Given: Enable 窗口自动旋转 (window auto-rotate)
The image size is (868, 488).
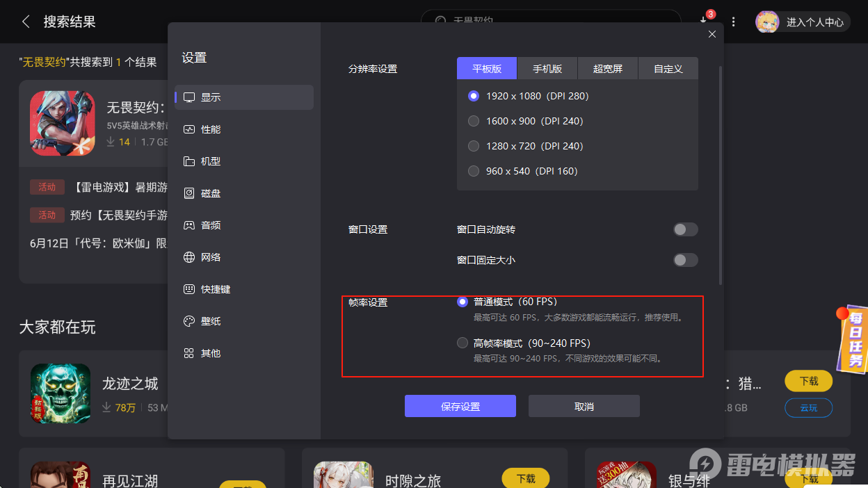Looking at the screenshot, I should [x=685, y=229].
